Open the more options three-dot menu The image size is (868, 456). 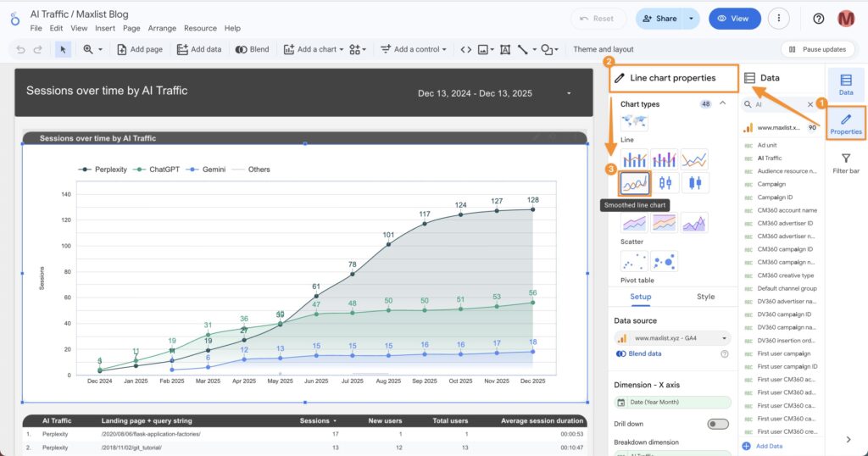pyautogui.click(x=779, y=19)
